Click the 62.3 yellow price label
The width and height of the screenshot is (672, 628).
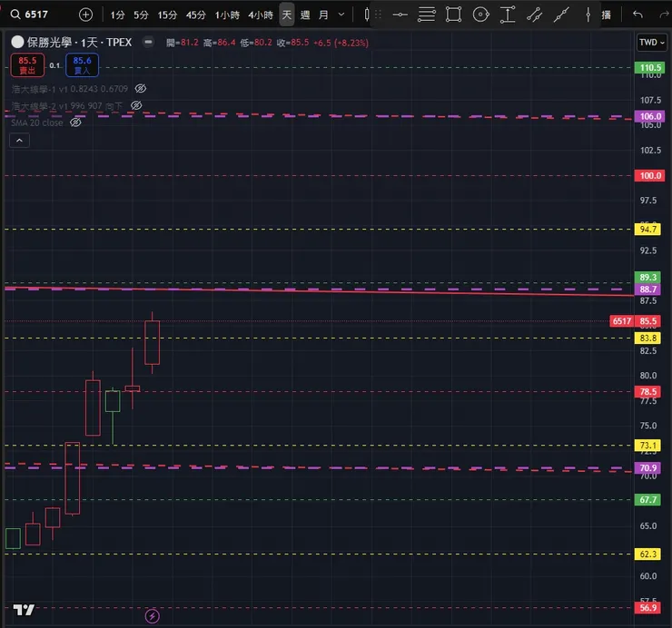pyautogui.click(x=647, y=554)
